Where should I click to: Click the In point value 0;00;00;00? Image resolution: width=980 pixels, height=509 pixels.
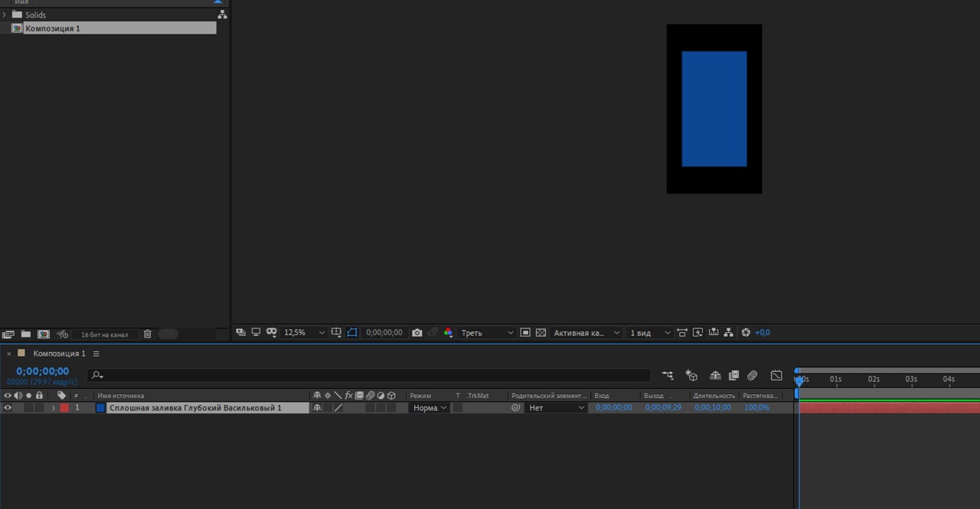614,408
